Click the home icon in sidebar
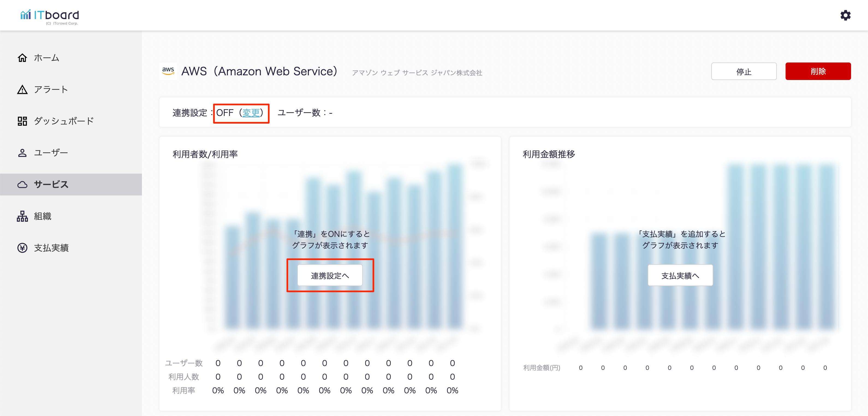The height and width of the screenshot is (416, 868). coord(22,58)
